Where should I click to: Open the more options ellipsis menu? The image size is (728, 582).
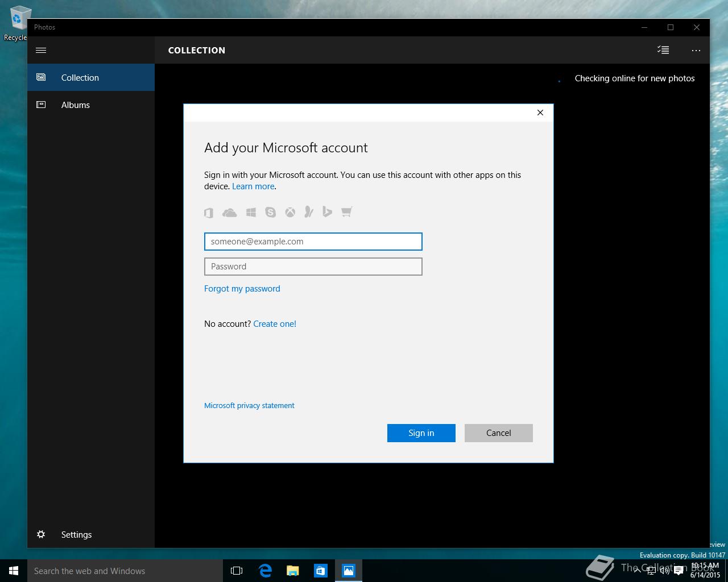696,50
